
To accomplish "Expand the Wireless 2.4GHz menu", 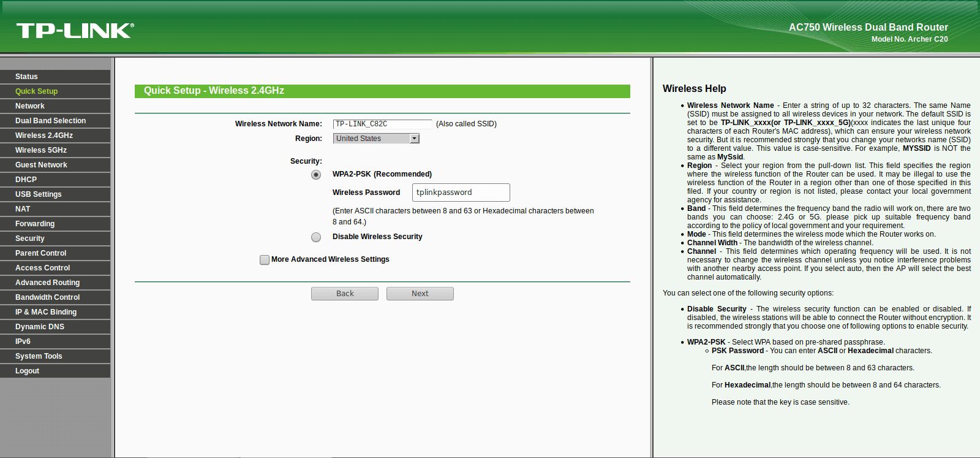I will [55, 135].
